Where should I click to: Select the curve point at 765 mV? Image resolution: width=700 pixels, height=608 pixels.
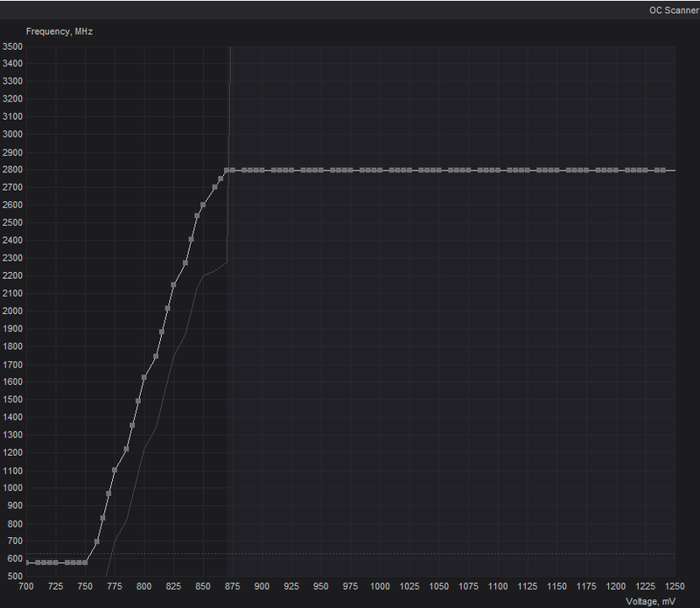(x=102, y=518)
